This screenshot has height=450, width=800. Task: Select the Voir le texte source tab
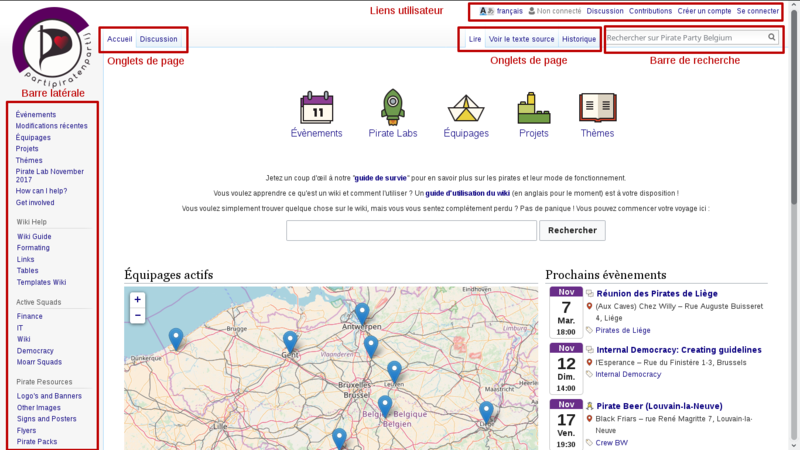coord(521,39)
